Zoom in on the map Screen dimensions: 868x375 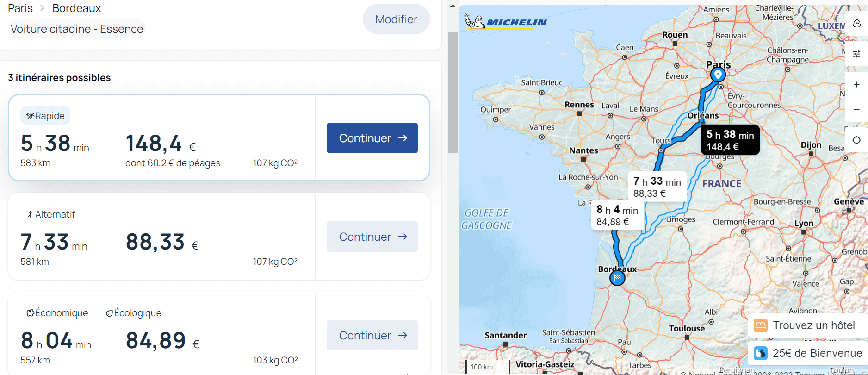(x=856, y=85)
